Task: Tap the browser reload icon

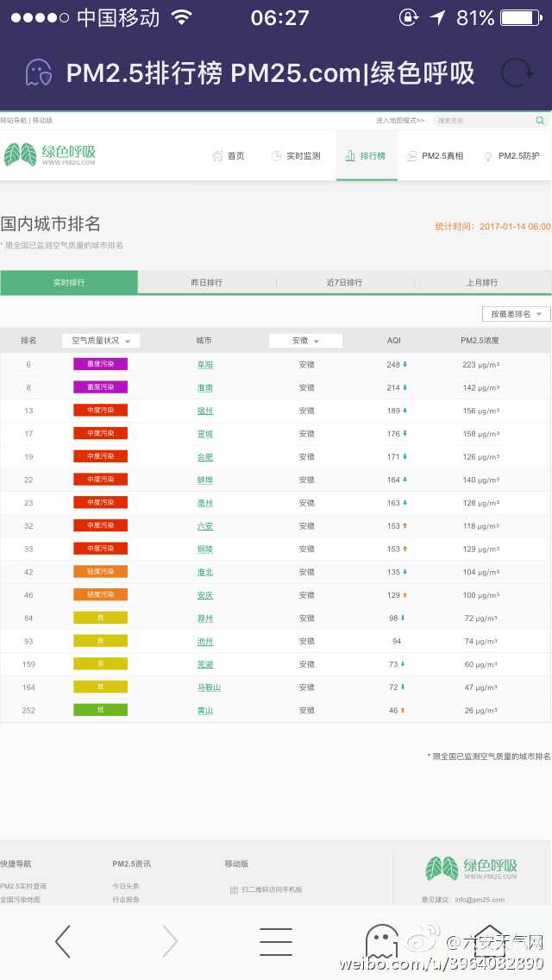Action: coord(516,72)
